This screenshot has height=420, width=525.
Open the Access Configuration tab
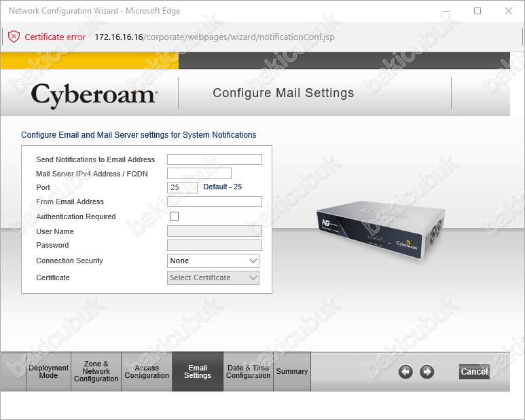tap(147, 372)
